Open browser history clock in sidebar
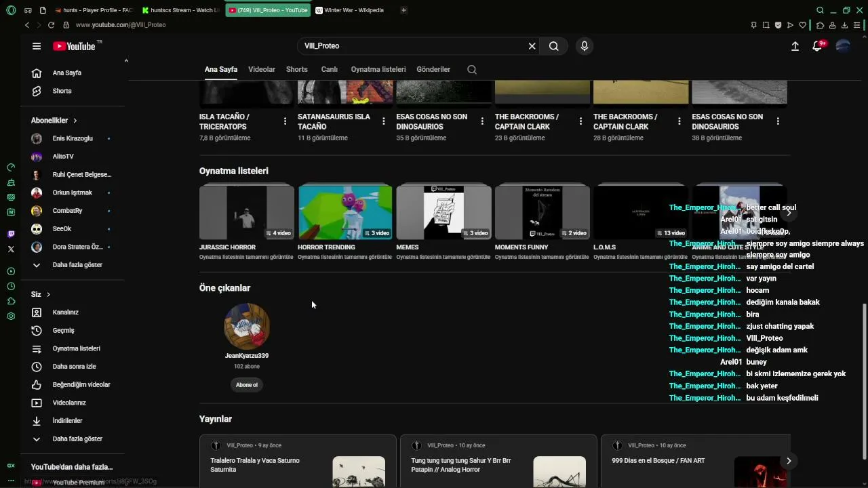Viewport: 868px width, 488px height. 11,286
